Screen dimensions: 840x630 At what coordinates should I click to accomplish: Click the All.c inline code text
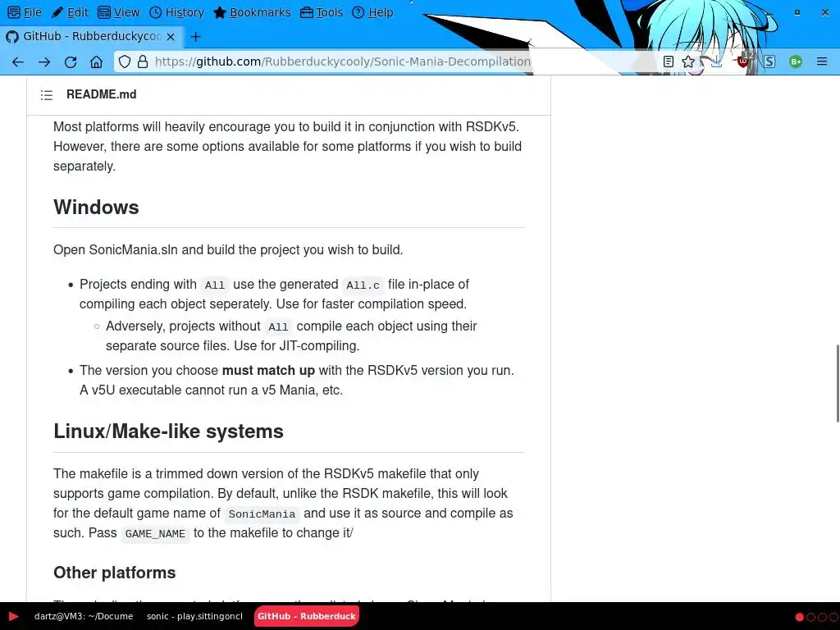pyautogui.click(x=363, y=285)
